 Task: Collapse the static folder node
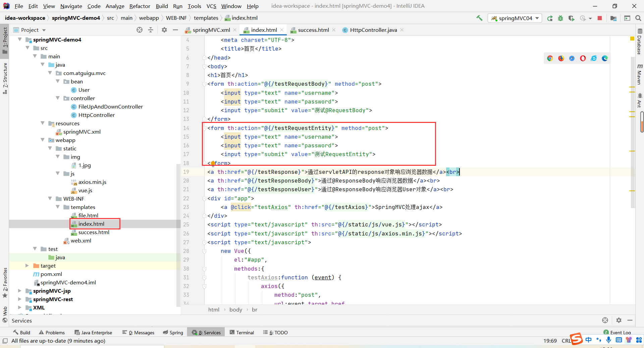point(50,148)
